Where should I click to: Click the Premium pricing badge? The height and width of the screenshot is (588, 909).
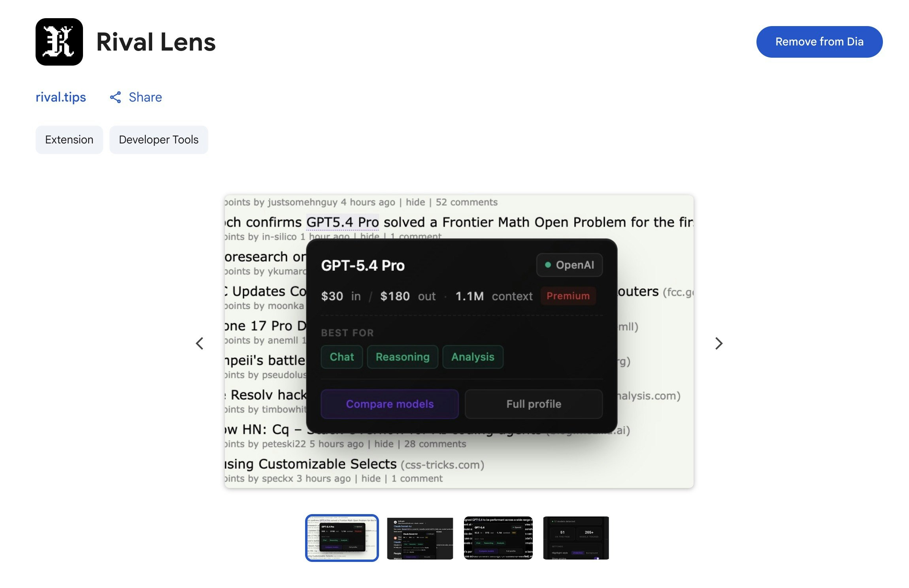click(568, 296)
